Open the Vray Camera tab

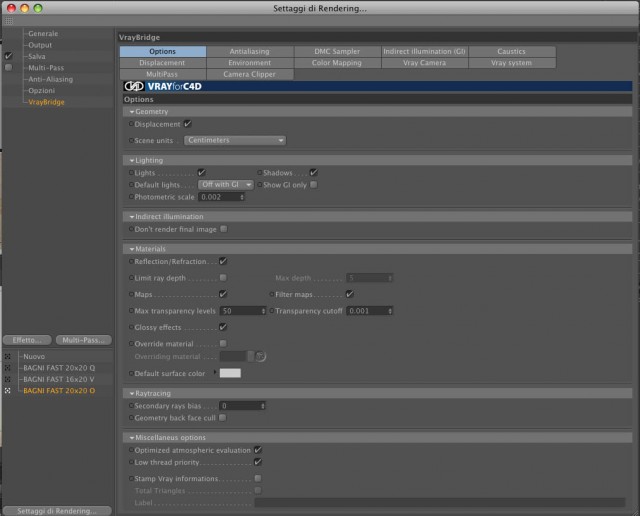(x=424, y=63)
